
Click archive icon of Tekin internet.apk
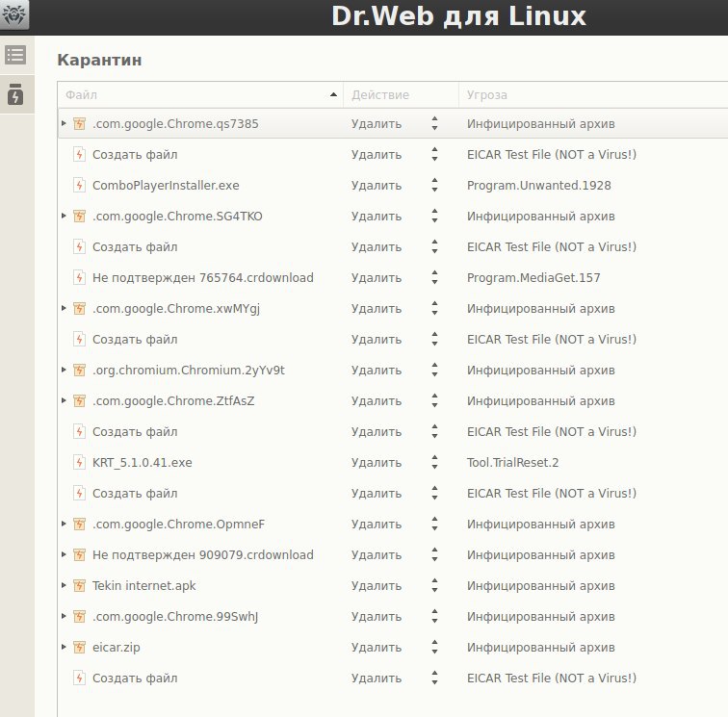click(x=79, y=586)
